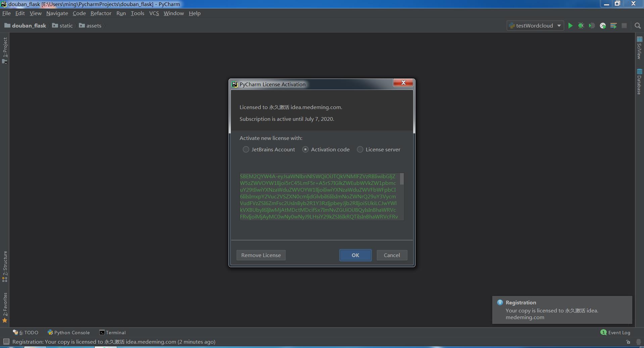Click the stop process square icon
The height and width of the screenshot is (348, 644).
(x=624, y=26)
